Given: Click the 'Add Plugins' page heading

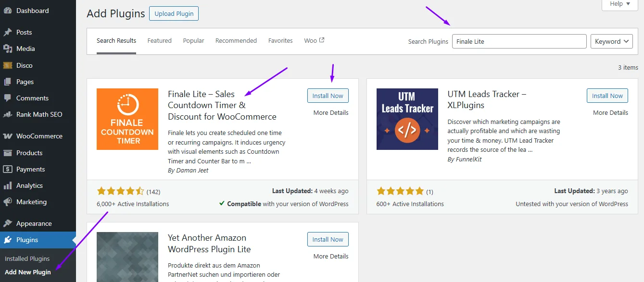Looking at the screenshot, I should coord(116,13).
